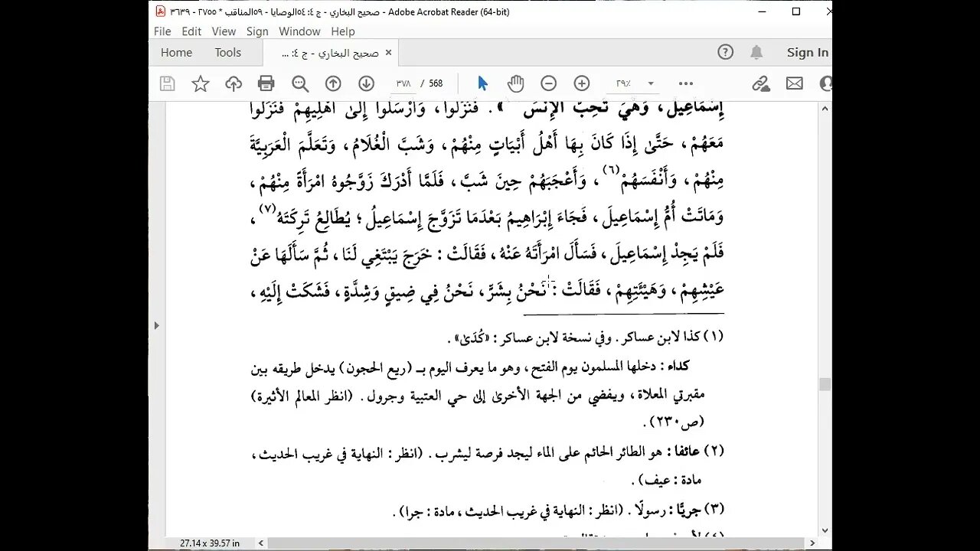
Task: Open the View menu
Action: (224, 31)
